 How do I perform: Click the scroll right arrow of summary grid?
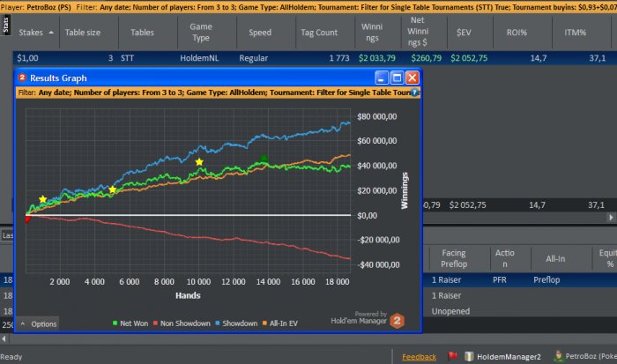pyautogui.click(x=611, y=217)
